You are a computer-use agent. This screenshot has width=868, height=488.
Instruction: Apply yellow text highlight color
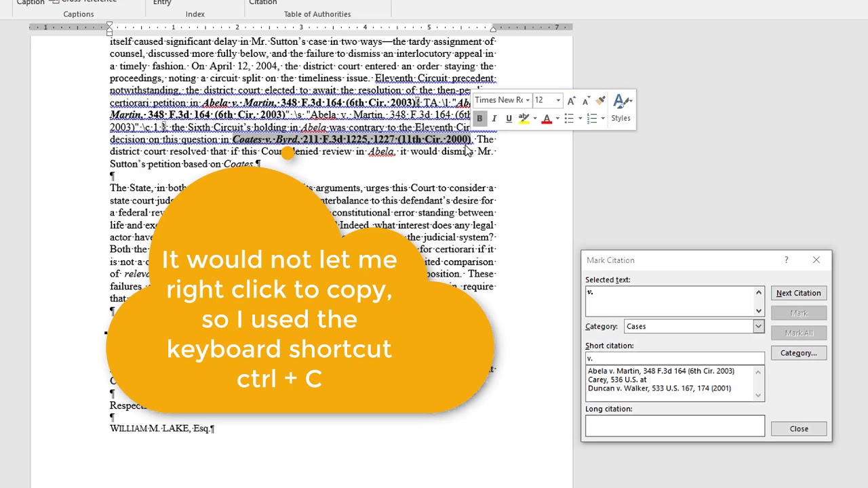click(524, 119)
